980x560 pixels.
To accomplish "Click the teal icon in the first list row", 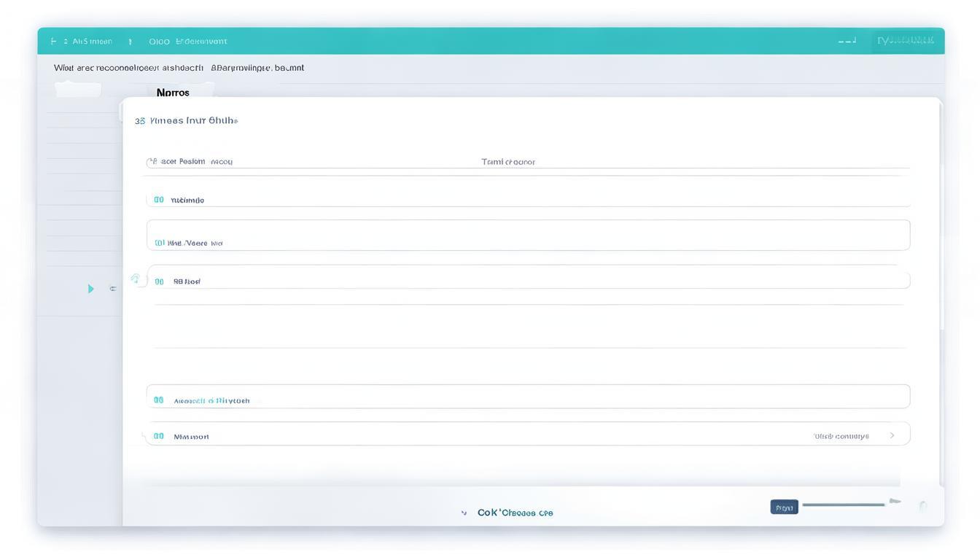I will point(159,200).
